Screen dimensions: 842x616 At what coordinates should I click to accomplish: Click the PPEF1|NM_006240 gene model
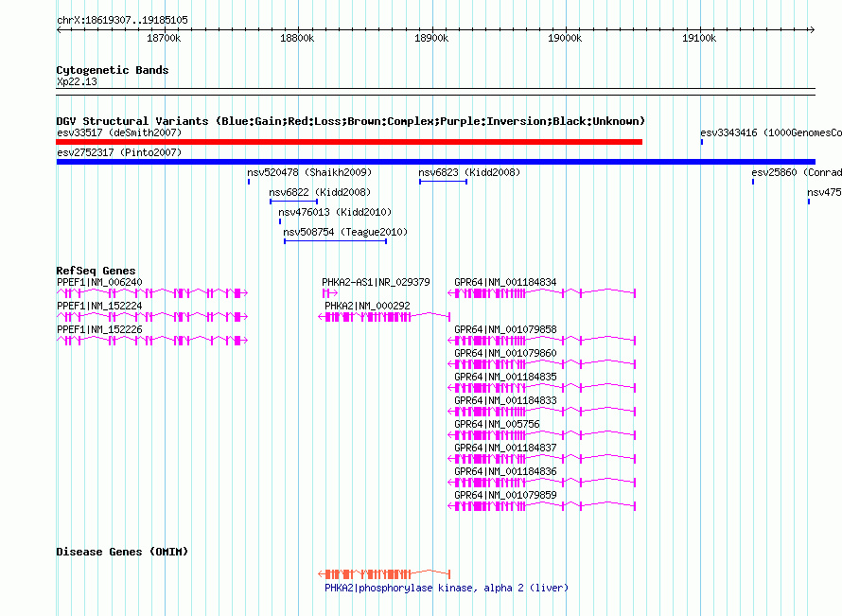(152, 292)
